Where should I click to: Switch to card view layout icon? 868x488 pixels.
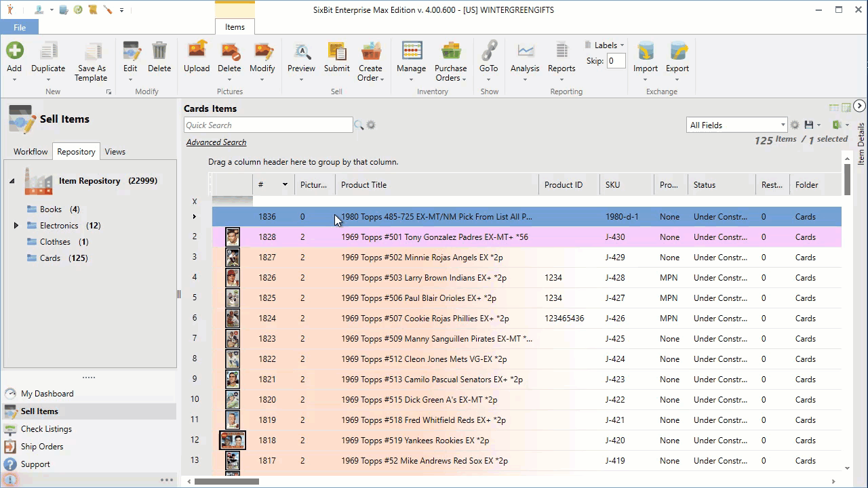pos(834,108)
